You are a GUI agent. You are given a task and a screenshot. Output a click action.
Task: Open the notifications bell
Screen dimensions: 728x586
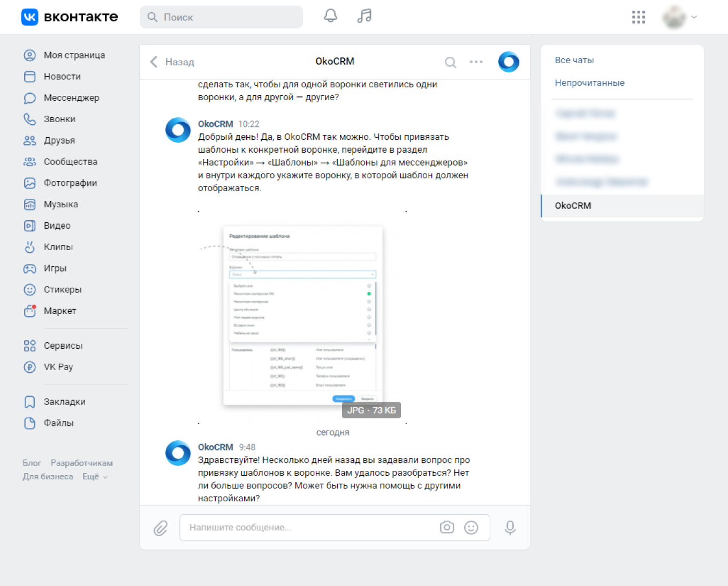click(331, 16)
